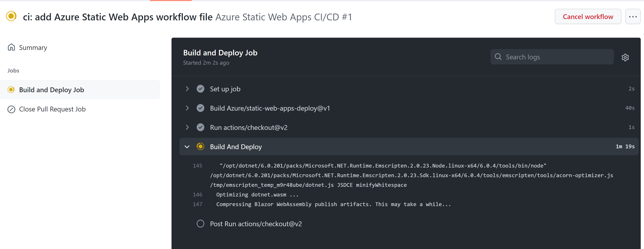This screenshot has width=644, height=249.
Task: Toggle the Run actions/checkout@v2 step visibility
Action: tap(187, 127)
